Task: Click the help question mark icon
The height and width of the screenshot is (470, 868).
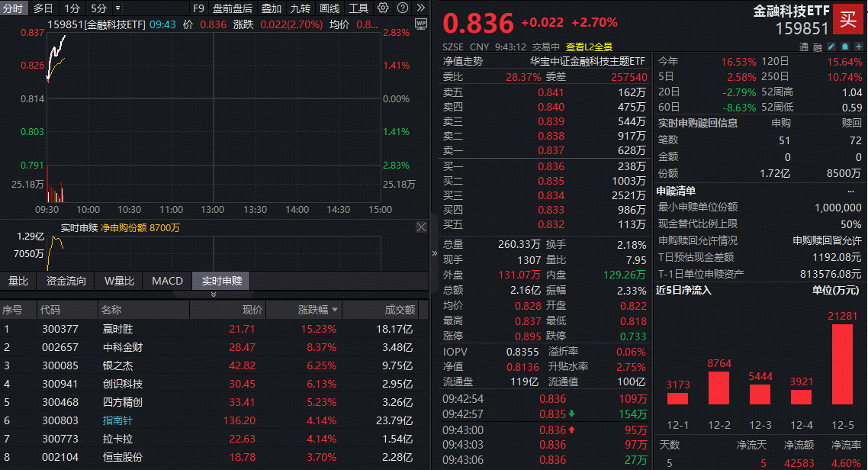Action: 402,8
